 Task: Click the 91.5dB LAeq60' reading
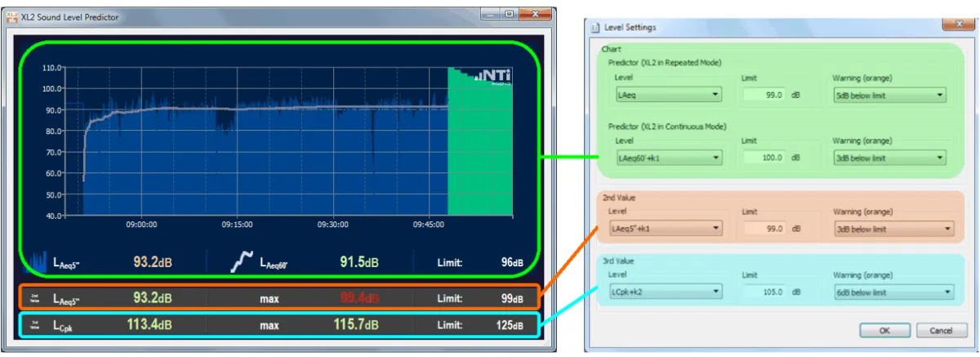coord(359,262)
